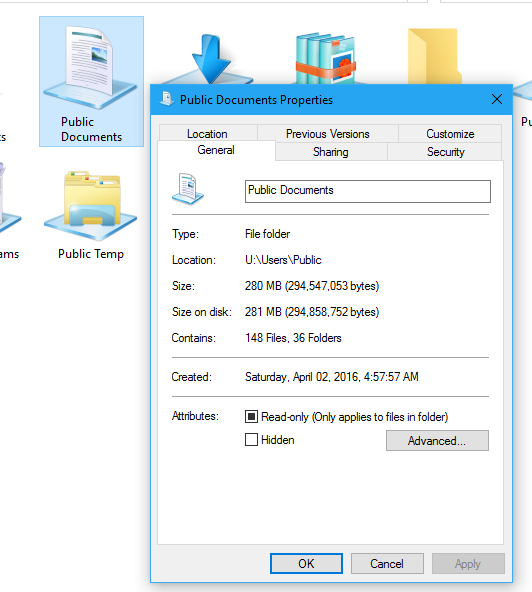
Task: Click the 148 Files, 36 Folders text
Action: click(x=293, y=338)
